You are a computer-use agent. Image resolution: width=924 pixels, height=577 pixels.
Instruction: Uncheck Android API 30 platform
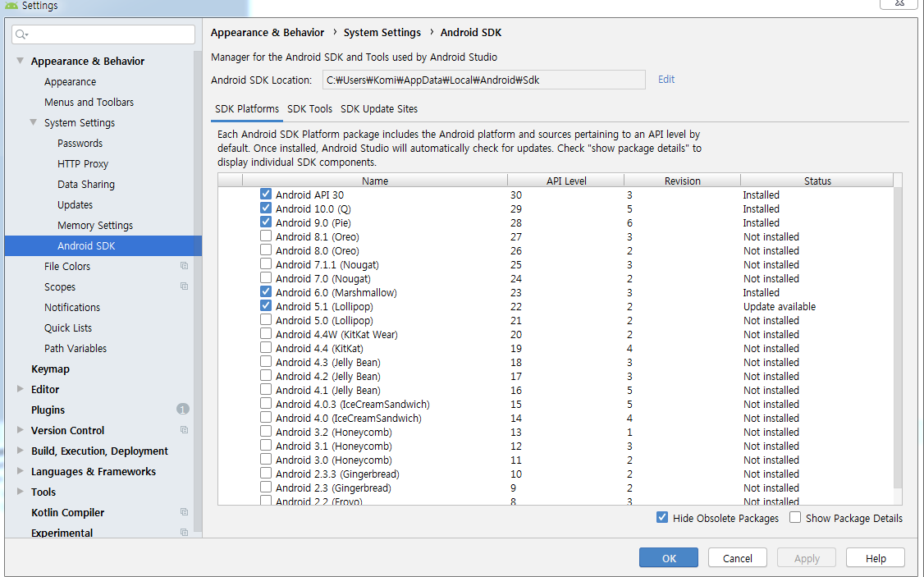tap(266, 194)
